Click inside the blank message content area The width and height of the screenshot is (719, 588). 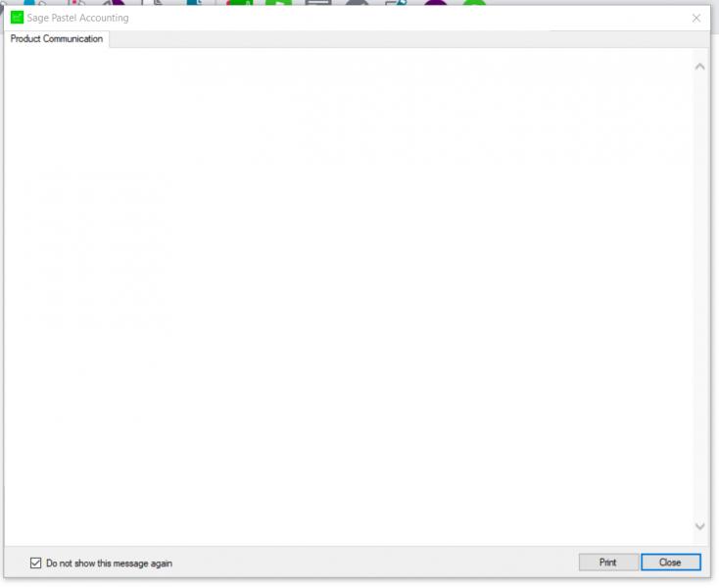pos(343,294)
